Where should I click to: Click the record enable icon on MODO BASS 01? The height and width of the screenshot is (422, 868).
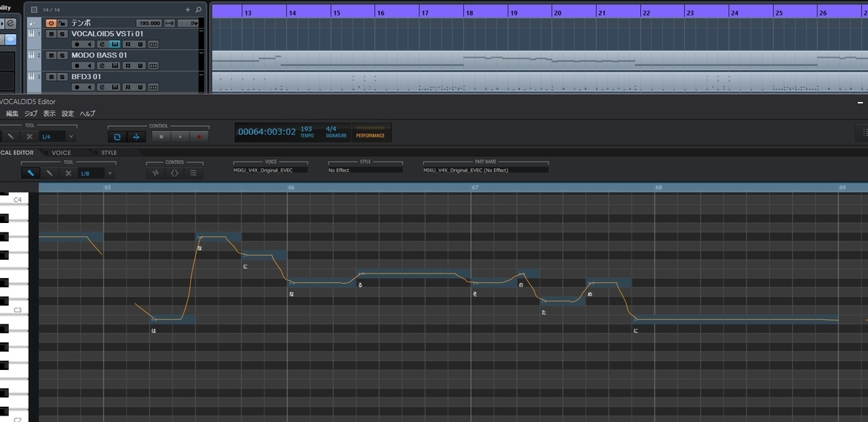[x=77, y=66]
